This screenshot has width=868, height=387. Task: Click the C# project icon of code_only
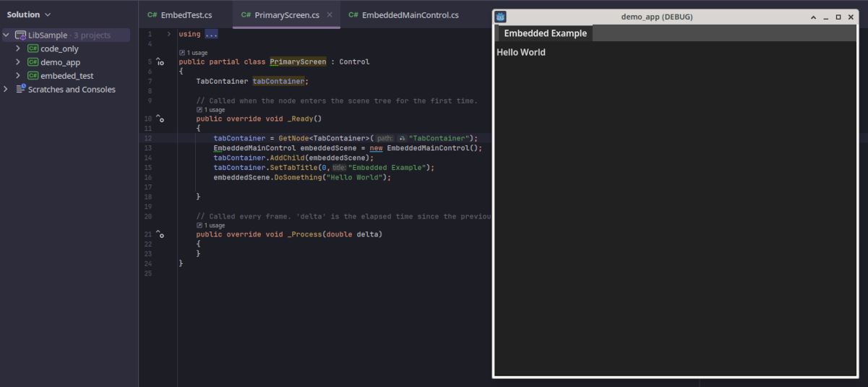point(33,48)
